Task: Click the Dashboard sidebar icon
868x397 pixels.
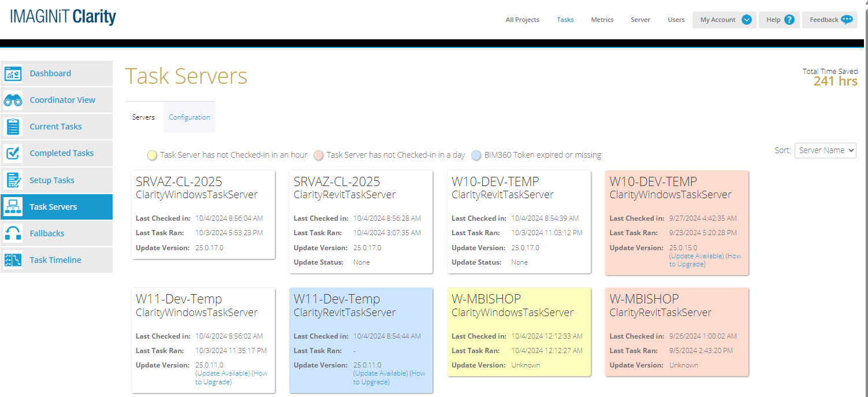Action: [x=13, y=73]
